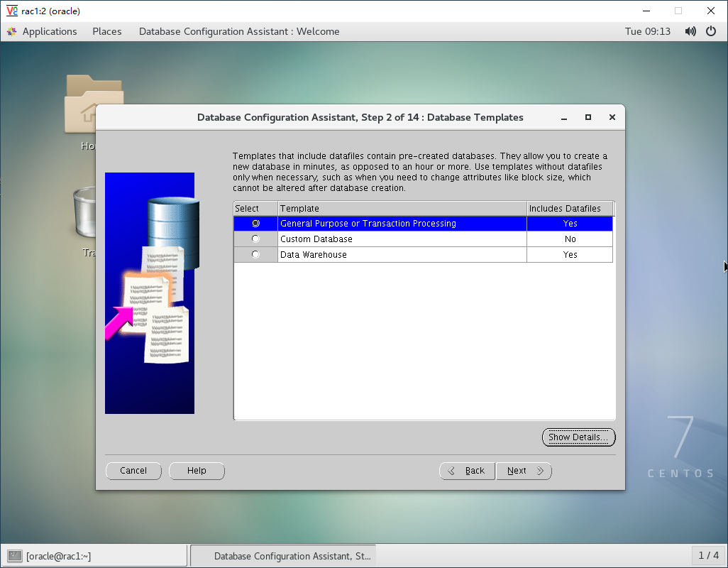Switch to oracle@rac1 terminal in taskbar
The image size is (728, 568).
coord(94,556)
